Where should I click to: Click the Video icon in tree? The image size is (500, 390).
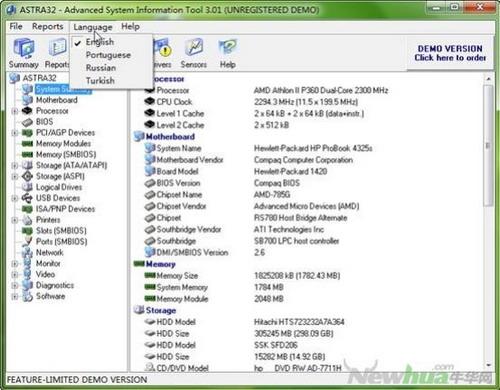click(x=27, y=274)
